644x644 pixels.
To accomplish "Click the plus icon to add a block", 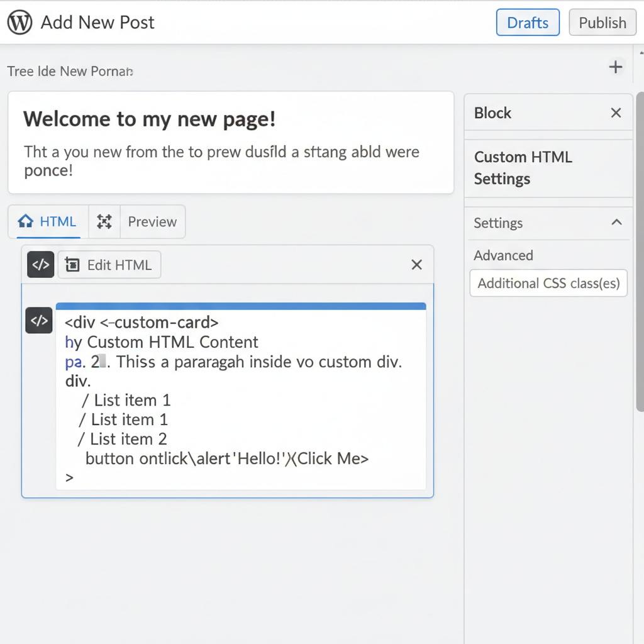I will (616, 67).
